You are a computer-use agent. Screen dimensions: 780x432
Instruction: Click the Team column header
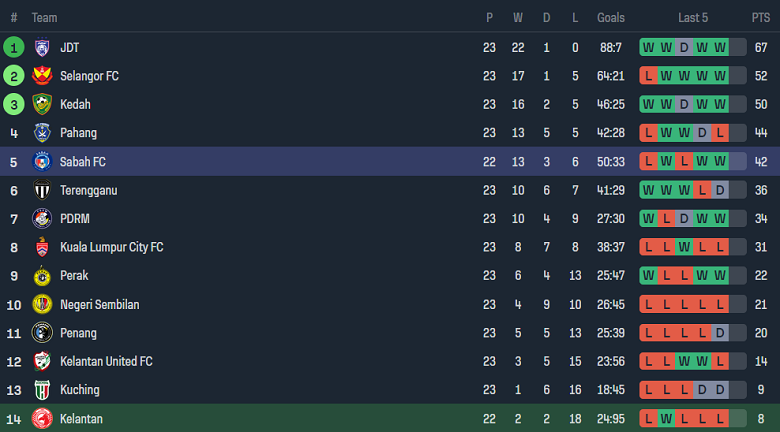point(44,18)
